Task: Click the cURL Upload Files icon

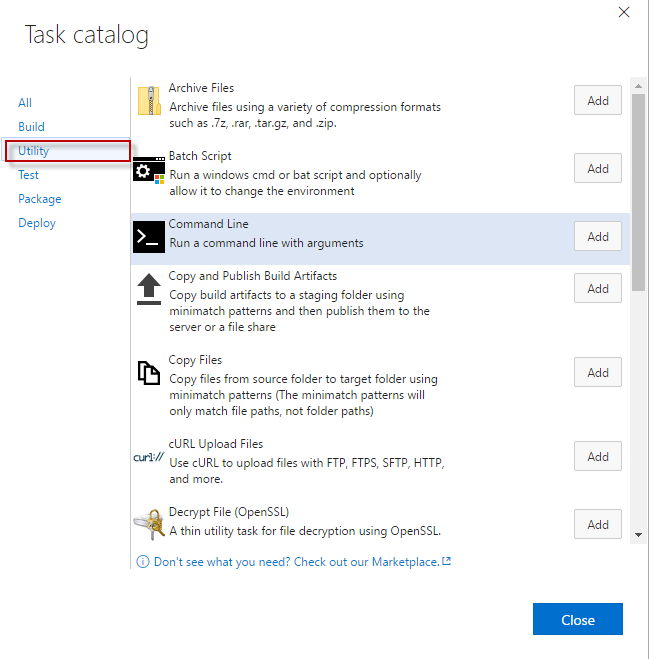Action: [149, 457]
